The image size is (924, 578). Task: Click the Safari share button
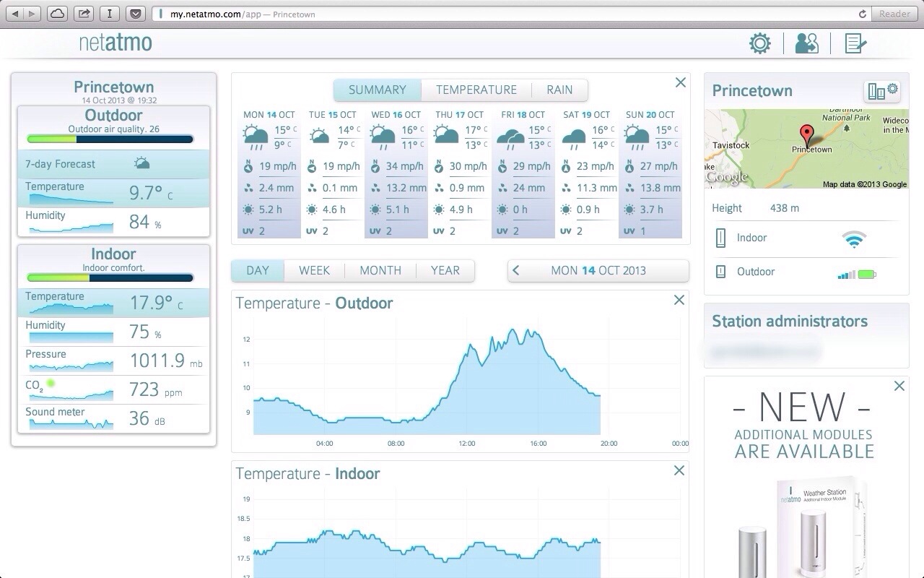[x=84, y=14]
